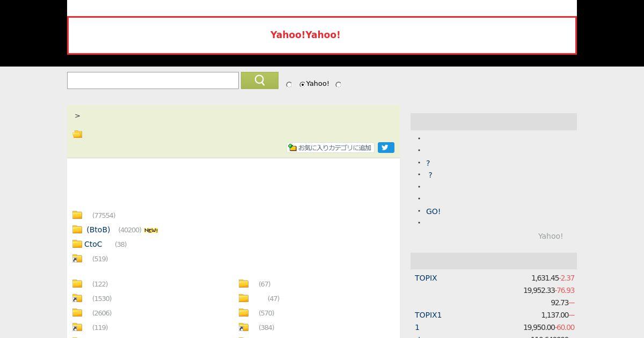Image resolution: width=644 pixels, height=338 pixels.
Task: Click the count text (40200)
Action: [x=130, y=230]
